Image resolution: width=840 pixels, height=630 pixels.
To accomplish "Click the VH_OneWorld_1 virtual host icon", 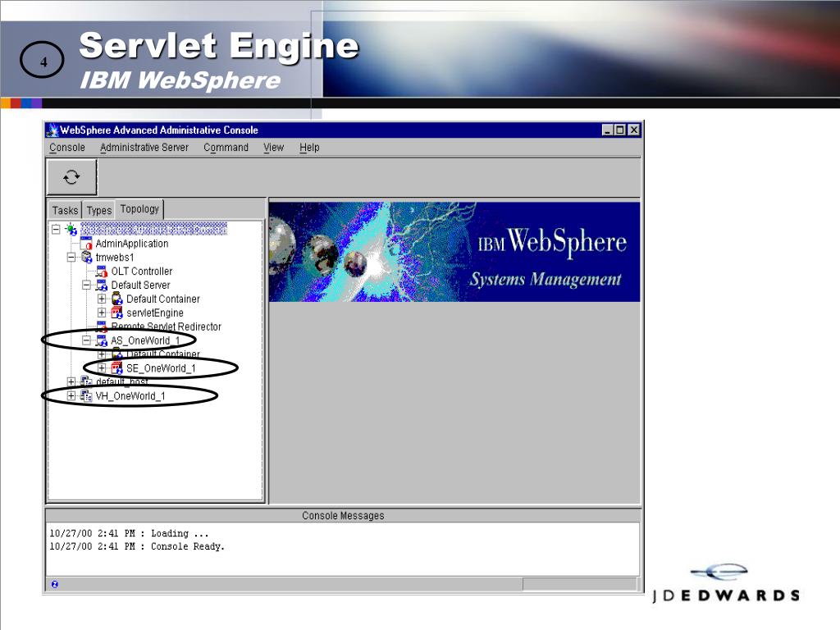I will (x=86, y=396).
